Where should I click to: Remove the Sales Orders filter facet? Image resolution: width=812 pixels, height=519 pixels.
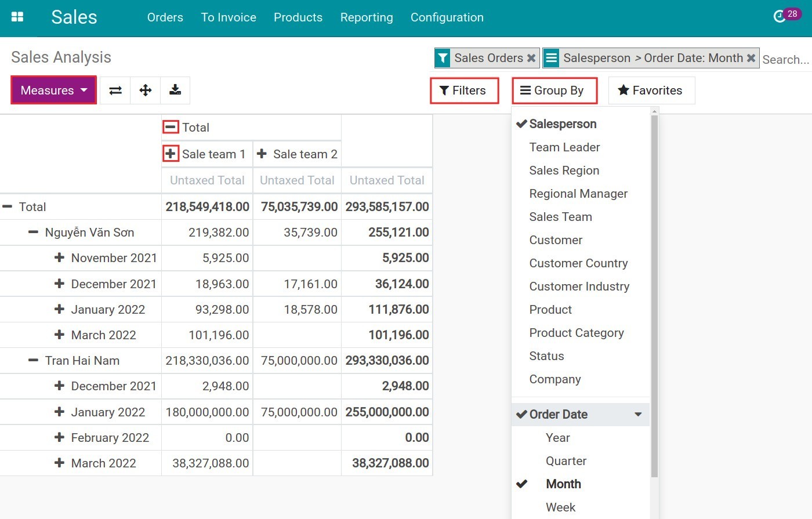pyautogui.click(x=531, y=58)
